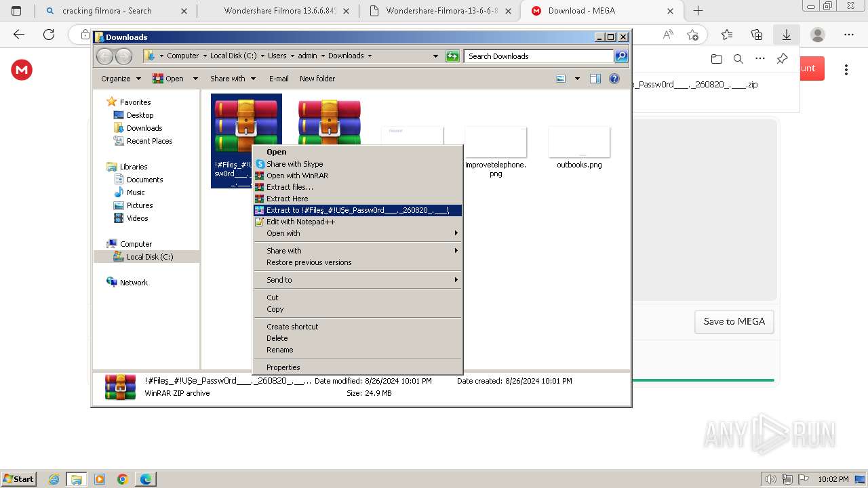This screenshot has width=868, height=488.
Task: Open Explorer help icon
Action: click(x=614, y=79)
